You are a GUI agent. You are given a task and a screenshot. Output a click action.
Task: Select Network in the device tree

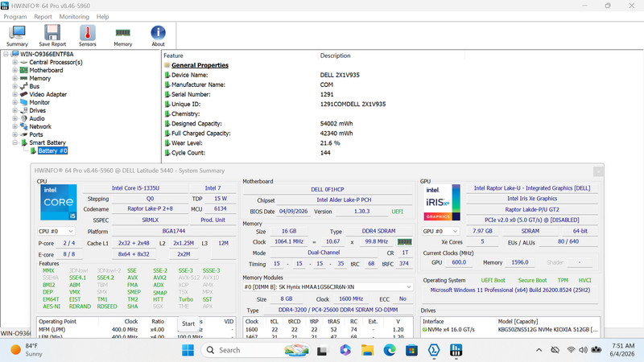pyautogui.click(x=40, y=126)
